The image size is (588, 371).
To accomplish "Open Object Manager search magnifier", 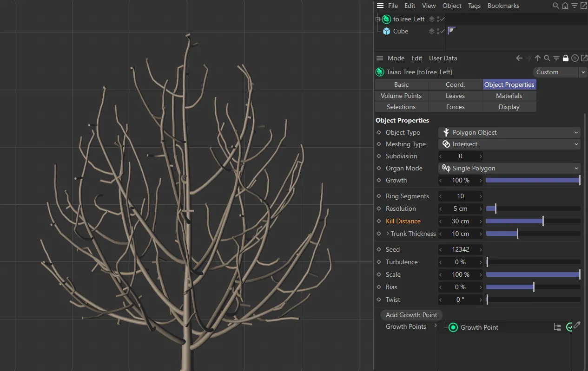I will coord(555,6).
